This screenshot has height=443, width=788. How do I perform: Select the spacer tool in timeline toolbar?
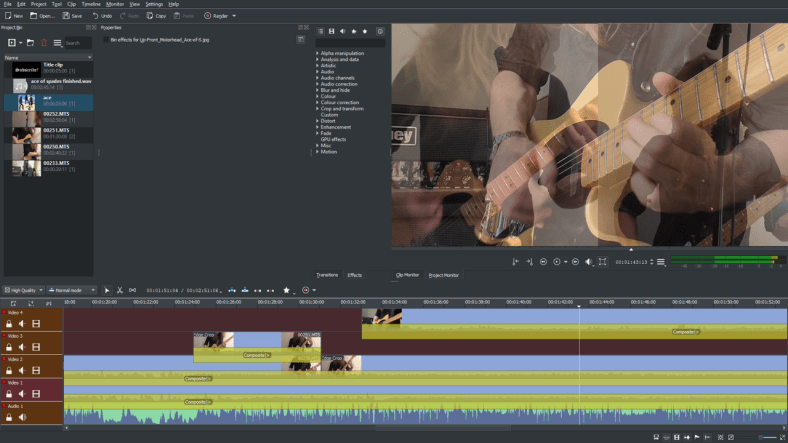coord(132,290)
